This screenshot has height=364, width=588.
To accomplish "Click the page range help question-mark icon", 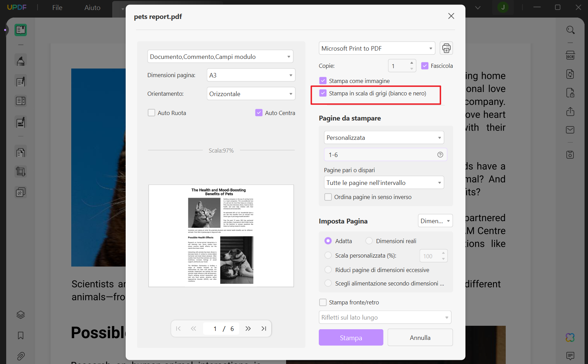I will coord(440,155).
